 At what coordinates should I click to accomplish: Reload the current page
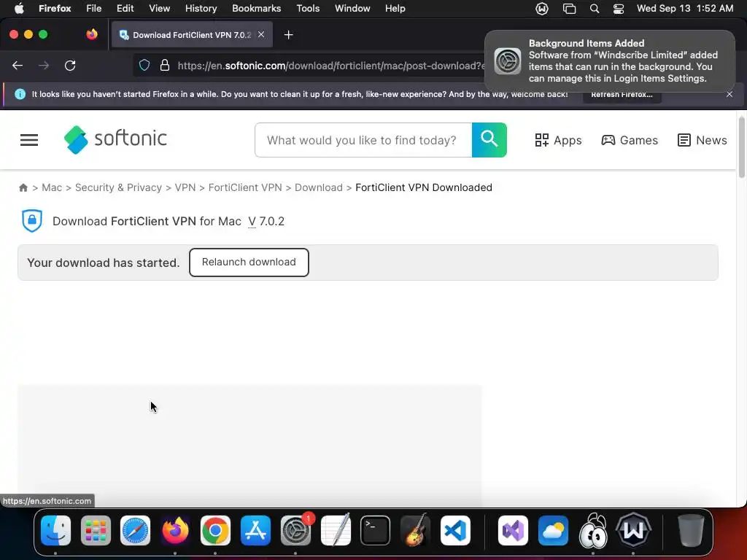70,66
